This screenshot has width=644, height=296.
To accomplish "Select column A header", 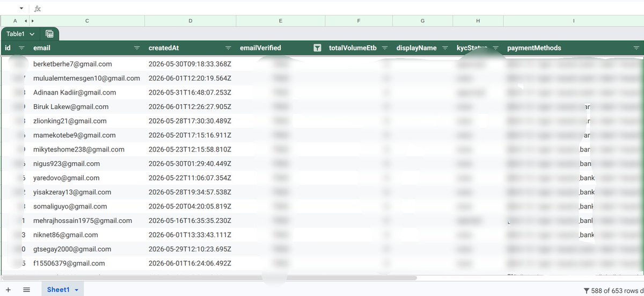I will tap(14, 21).
